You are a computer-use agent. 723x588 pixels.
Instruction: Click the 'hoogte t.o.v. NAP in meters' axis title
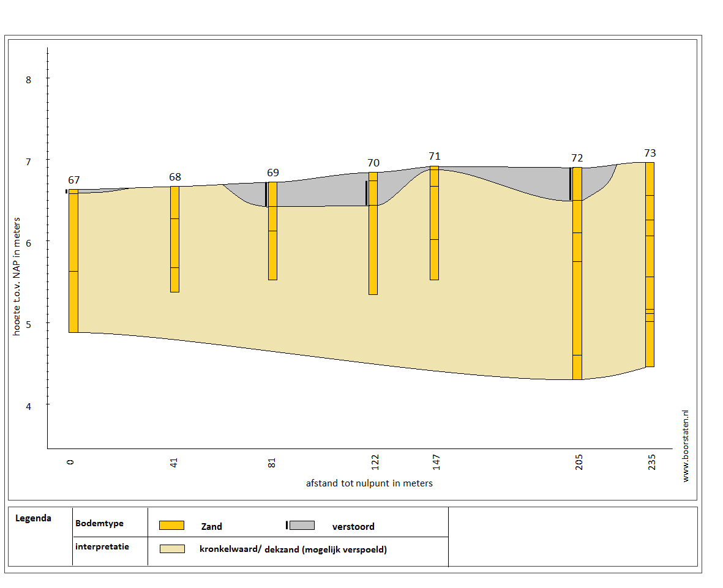point(18,276)
